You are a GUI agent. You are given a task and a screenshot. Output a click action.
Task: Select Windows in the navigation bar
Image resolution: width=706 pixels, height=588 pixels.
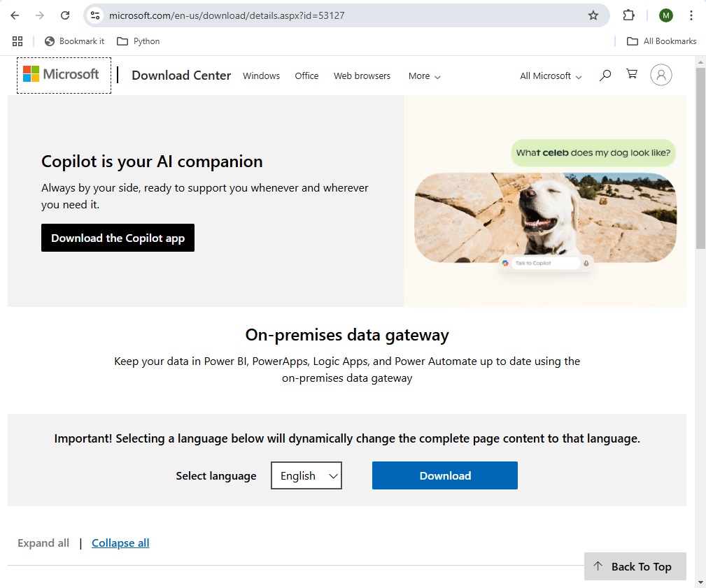click(x=261, y=76)
